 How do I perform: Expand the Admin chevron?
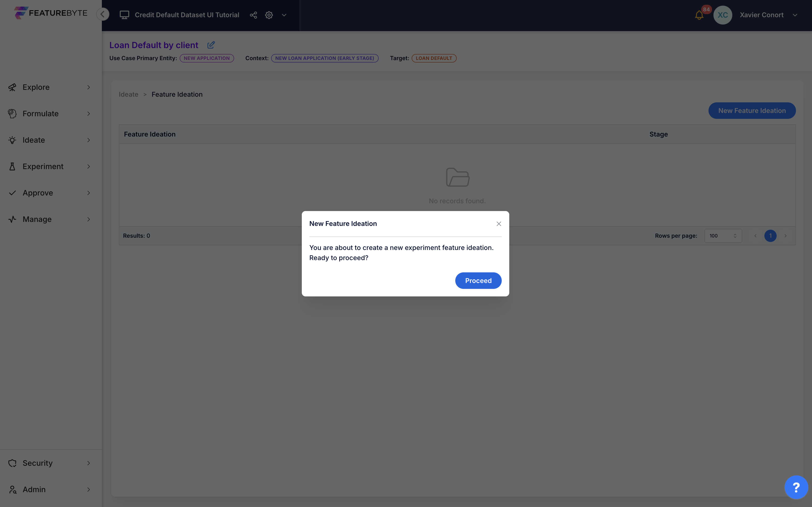point(88,490)
